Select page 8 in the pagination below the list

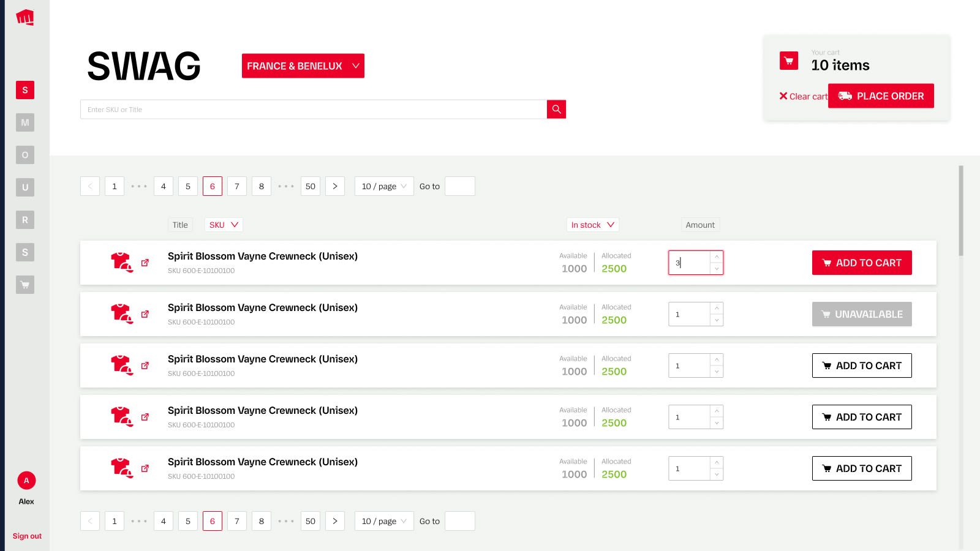click(x=262, y=521)
